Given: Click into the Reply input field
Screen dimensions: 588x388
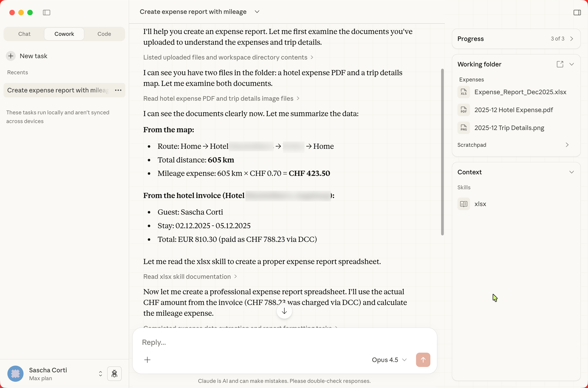Looking at the screenshot, I should click(x=248, y=342).
